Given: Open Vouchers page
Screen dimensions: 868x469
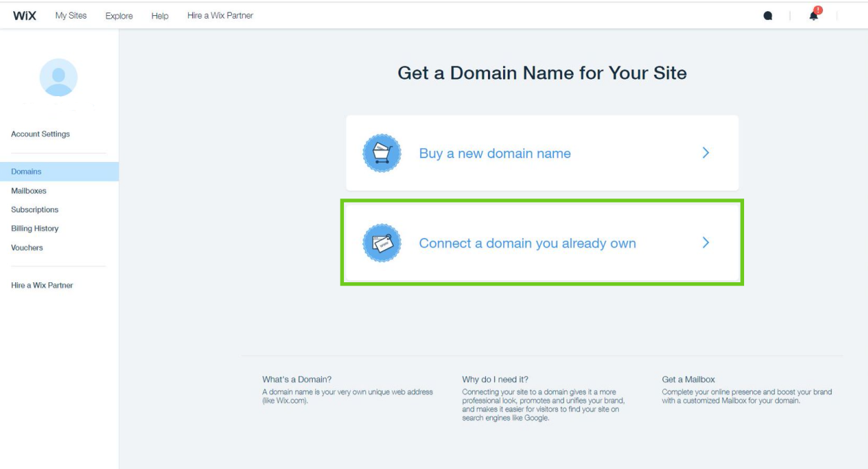Looking at the screenshot, I should click(27, 248).
